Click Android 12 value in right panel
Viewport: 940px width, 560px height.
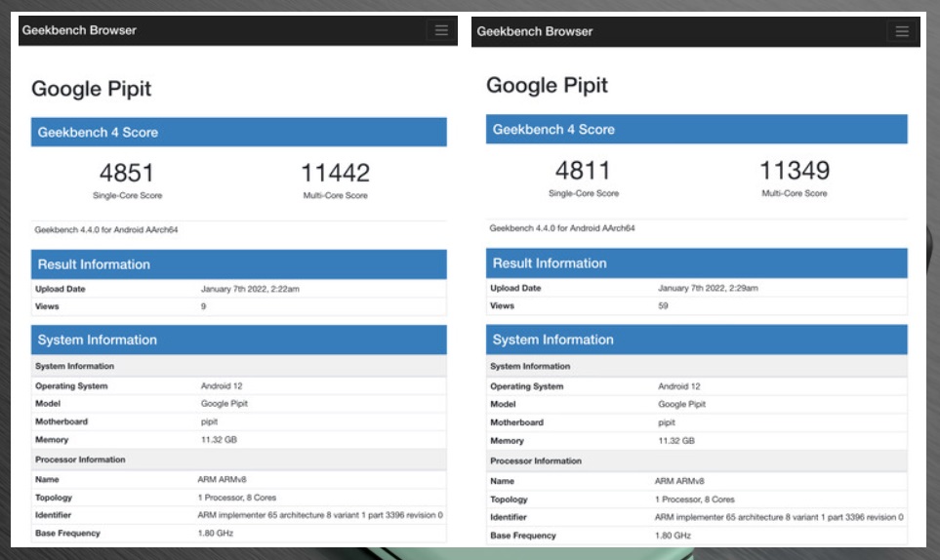pyautogui.click(x=679, y=386)
